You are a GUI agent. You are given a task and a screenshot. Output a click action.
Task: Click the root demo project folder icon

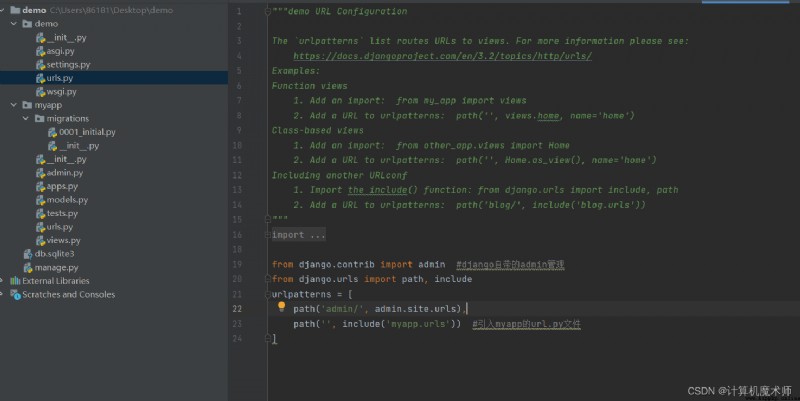tap(15, 10)
